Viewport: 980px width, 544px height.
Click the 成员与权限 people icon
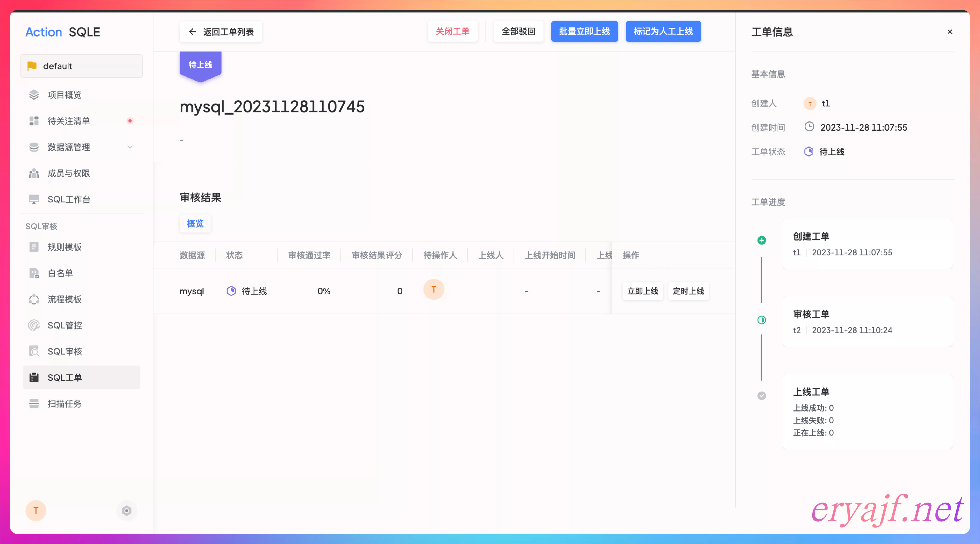coord(34,173)
